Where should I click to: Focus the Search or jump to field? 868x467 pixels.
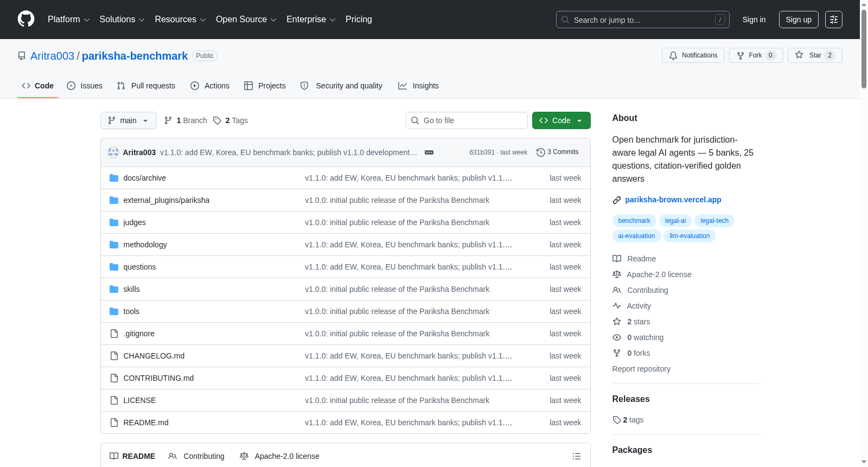pos(642,20)
